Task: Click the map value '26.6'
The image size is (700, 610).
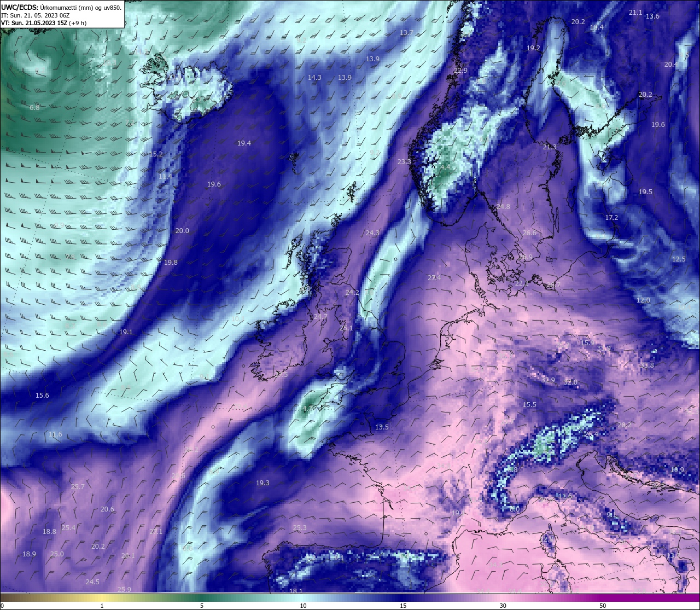Action: (x=529, y=233)
